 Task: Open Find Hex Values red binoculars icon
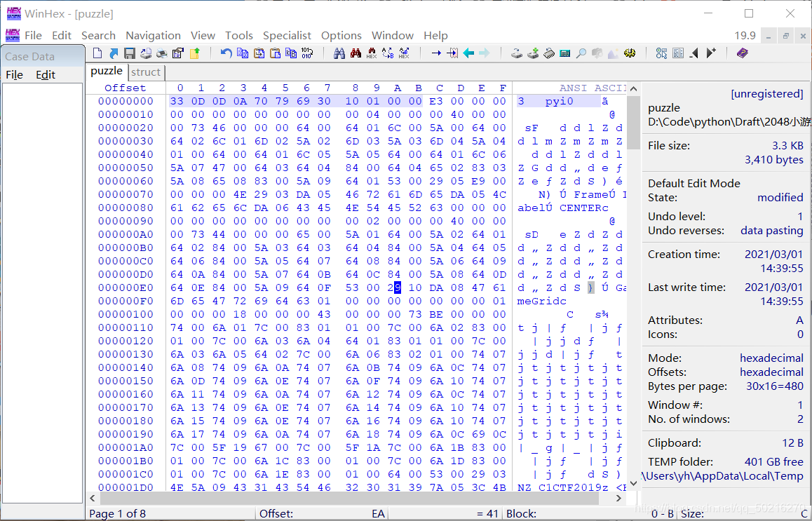pyautogui.click(x=356, y=53)
